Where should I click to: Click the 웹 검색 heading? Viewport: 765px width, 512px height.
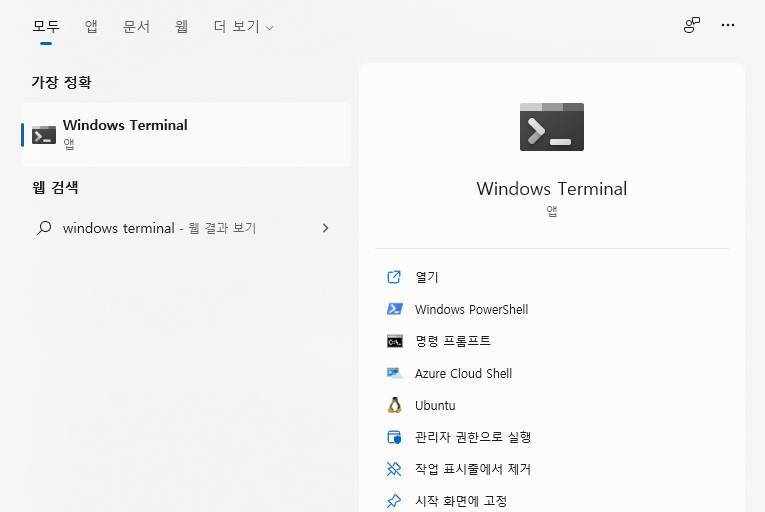click(x=55, y=187)
